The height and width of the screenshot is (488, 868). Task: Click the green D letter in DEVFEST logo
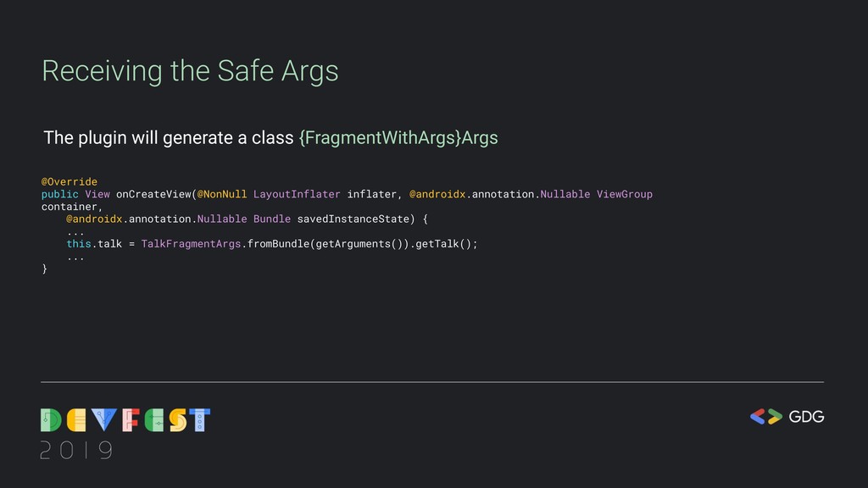51,420
